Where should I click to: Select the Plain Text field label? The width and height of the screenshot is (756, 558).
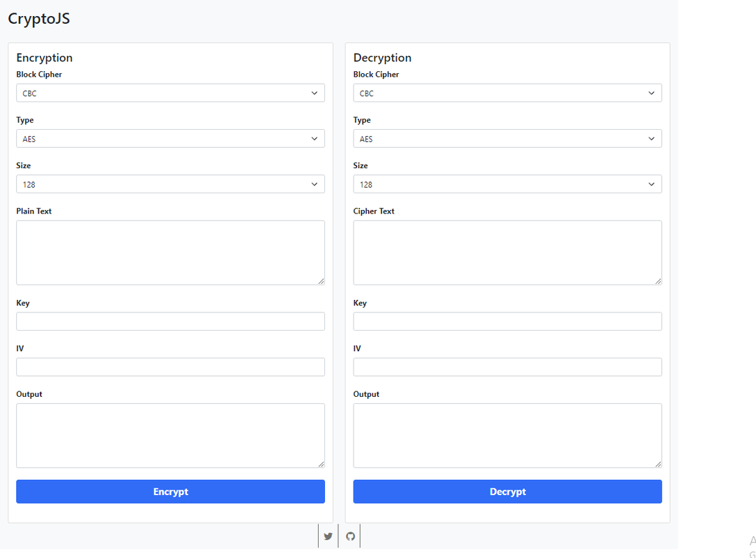(33, 211)
